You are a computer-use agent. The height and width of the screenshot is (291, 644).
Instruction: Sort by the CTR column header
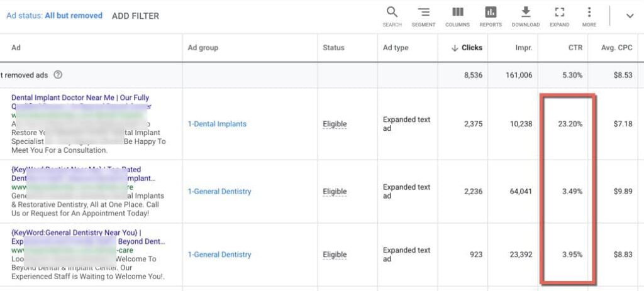pos(575,48)
